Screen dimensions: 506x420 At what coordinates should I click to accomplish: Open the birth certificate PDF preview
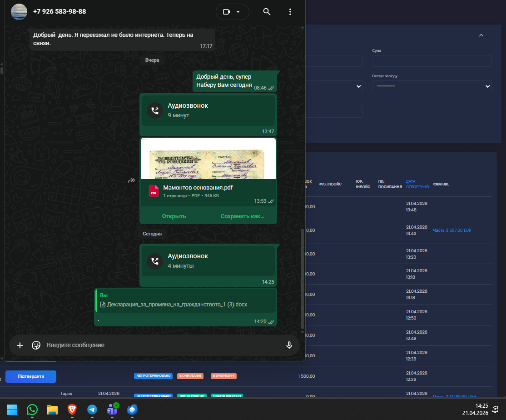pos(208,159)
